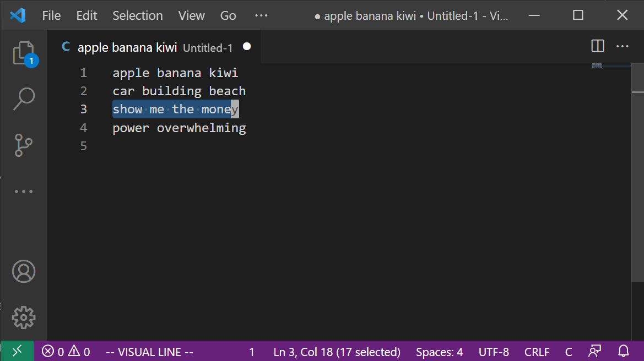
Task: Select language mode C in status bar
Action: (569, 352)
